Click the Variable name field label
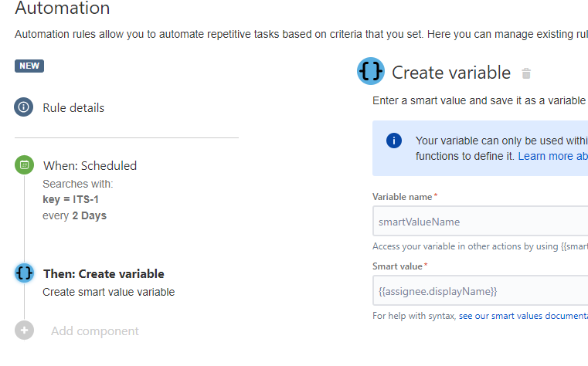 403,197
